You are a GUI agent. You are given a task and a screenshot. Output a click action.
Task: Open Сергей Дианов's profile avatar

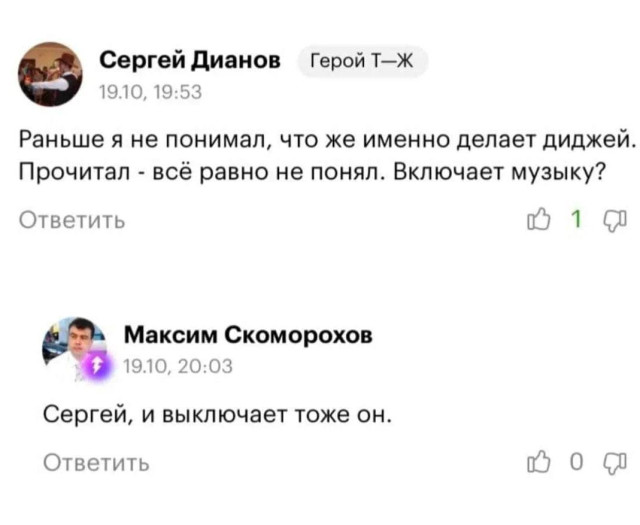pyautogui.click(x=51, y=73)
